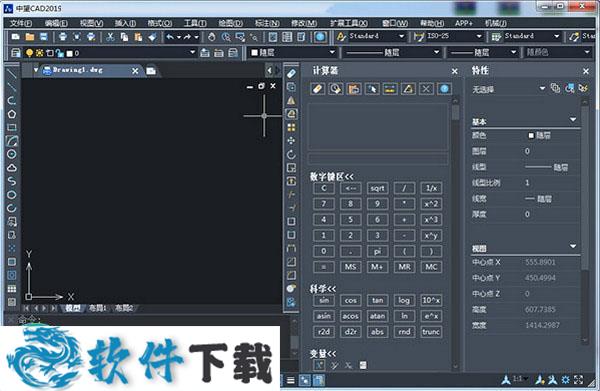600x391 pixels.
Task: Click the MS memory store button
Action: click(351, 267)
